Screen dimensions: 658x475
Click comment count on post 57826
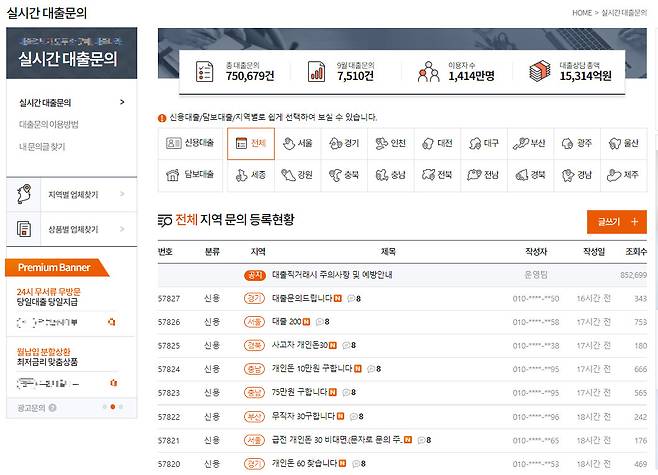coord(322,322)
